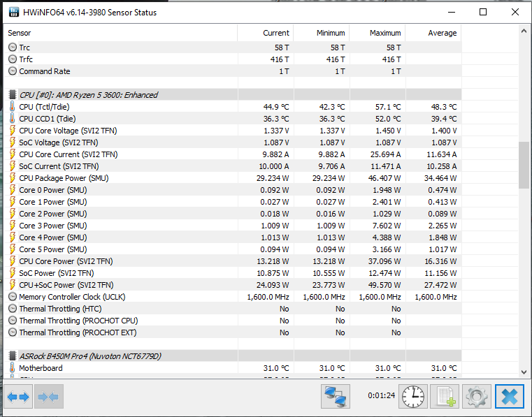The height and width of the screenshot is (417, 532).
Task: Click the shrink layout arrows button
Action: (49, 396)
